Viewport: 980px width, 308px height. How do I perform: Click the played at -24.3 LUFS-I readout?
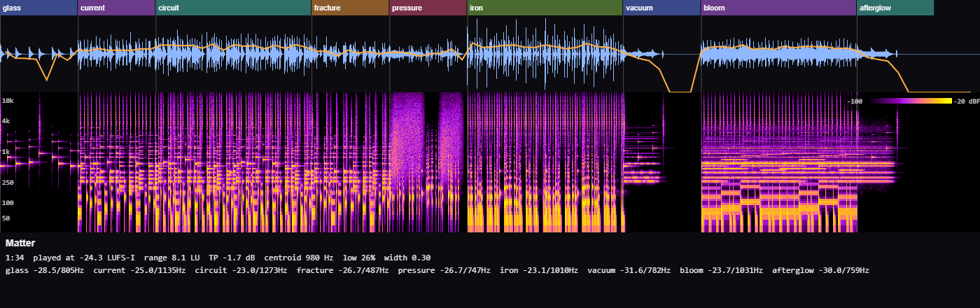[84, 258]
